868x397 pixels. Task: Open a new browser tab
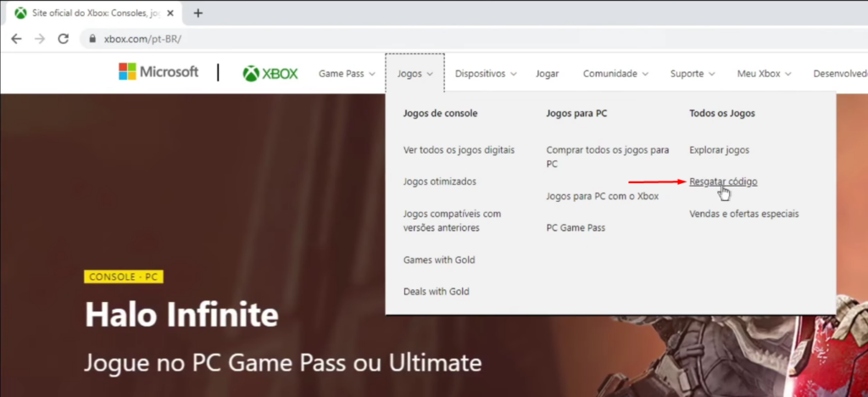pos(198,13)
